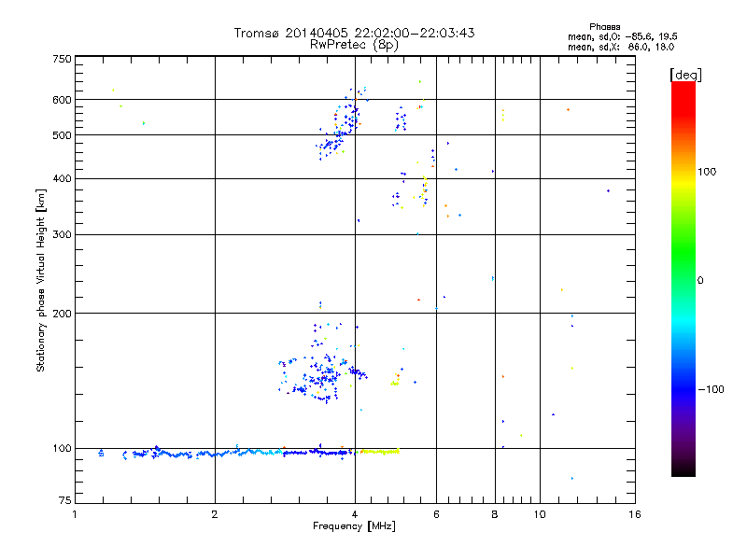Click the '75' y-axis tick label
This screenshot has width=747, height=560.
(x=65, y=500)
